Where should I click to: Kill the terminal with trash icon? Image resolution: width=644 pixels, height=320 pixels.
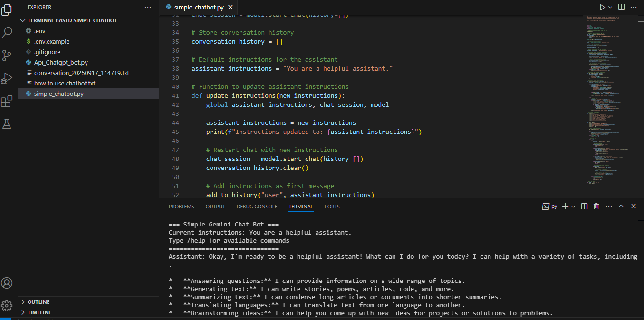[x=596, y=207]
